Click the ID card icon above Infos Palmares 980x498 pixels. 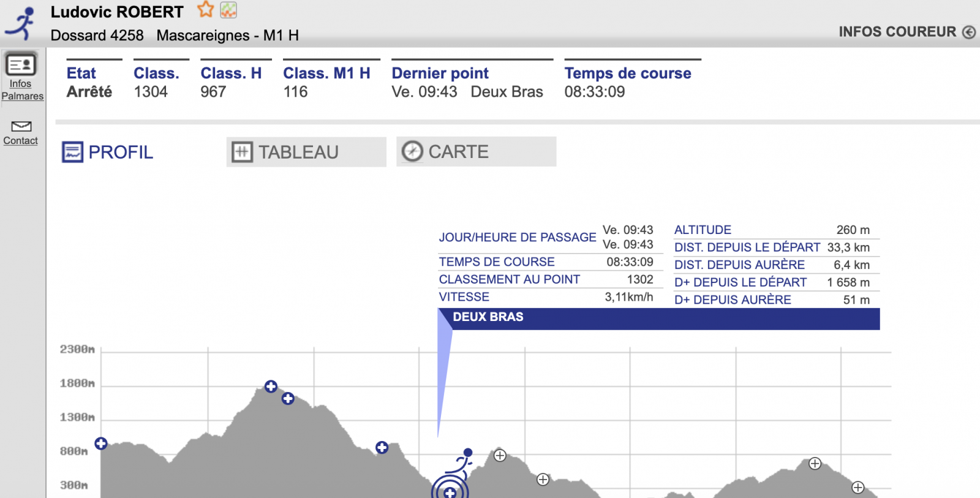21,64
